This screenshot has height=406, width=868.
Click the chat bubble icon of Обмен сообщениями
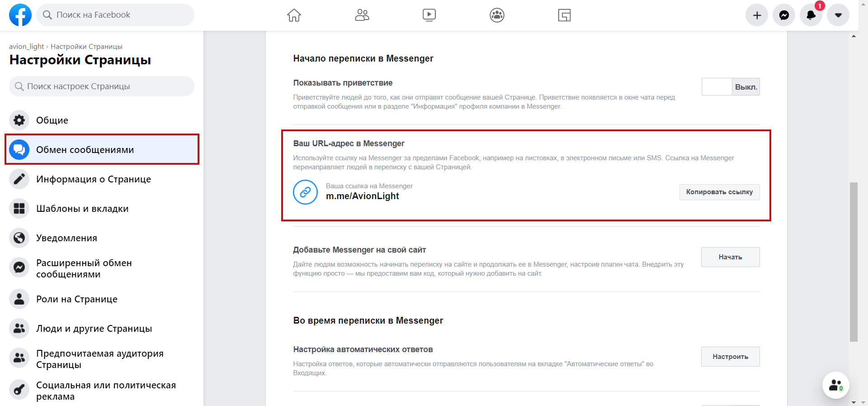pos(19,149)
